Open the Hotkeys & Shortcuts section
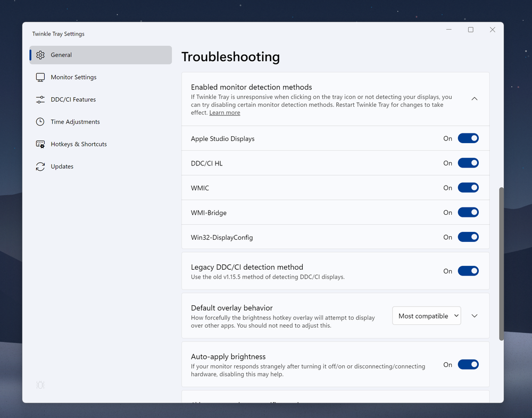The image size is (532, 418). point(79,144)
